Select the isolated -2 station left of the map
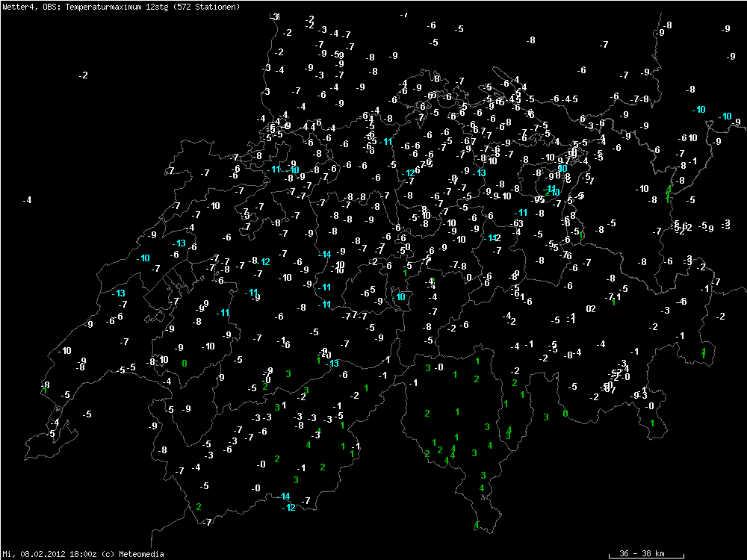 [84, 75]
